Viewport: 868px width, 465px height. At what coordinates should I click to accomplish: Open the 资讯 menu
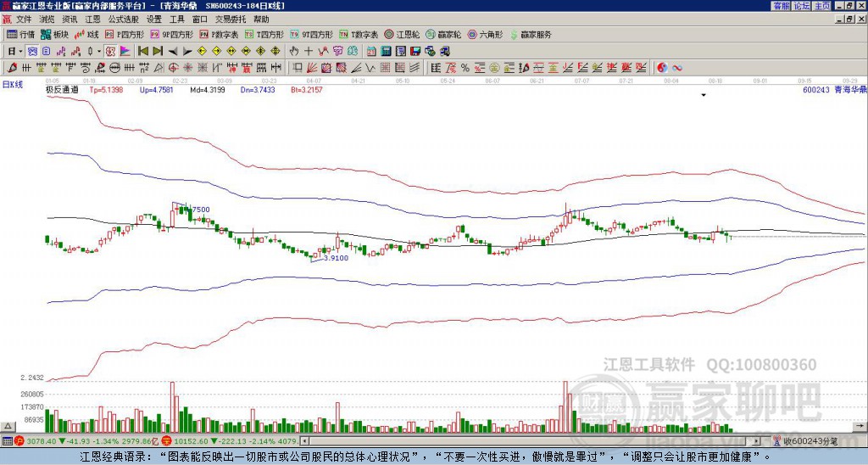[x=70, y=20]
